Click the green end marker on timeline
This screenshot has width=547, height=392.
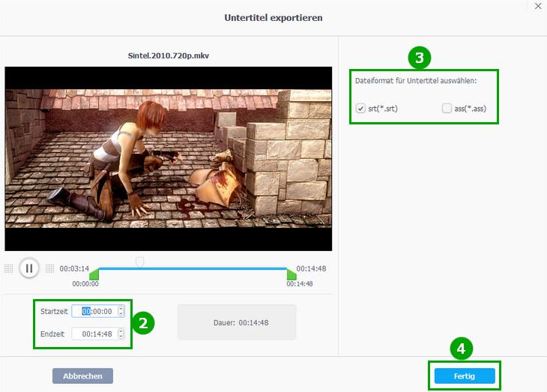click(291, 274)
